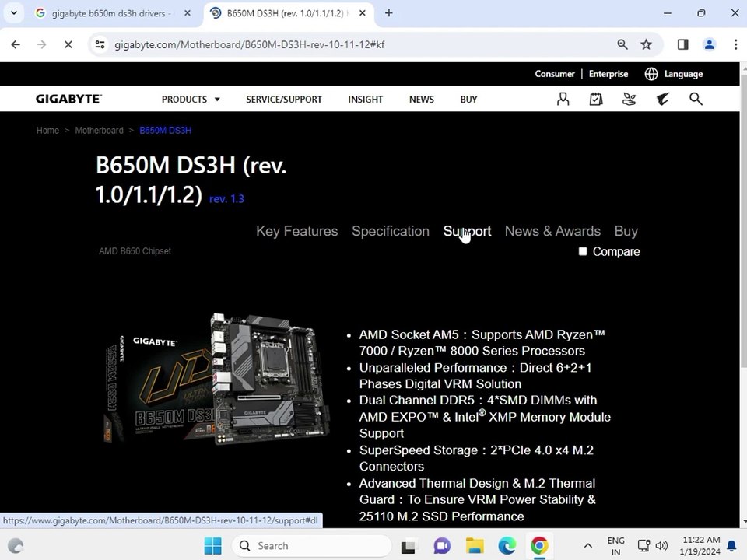Click the globe Language icon
The width and height of the screenshot is (747, 560).
(651, 74)
